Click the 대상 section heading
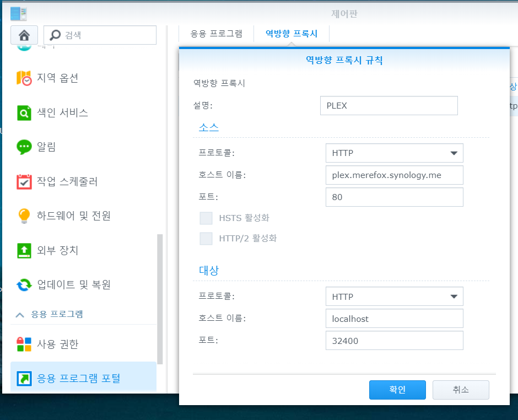Screen dimensions: 518x420 (209, 271)
